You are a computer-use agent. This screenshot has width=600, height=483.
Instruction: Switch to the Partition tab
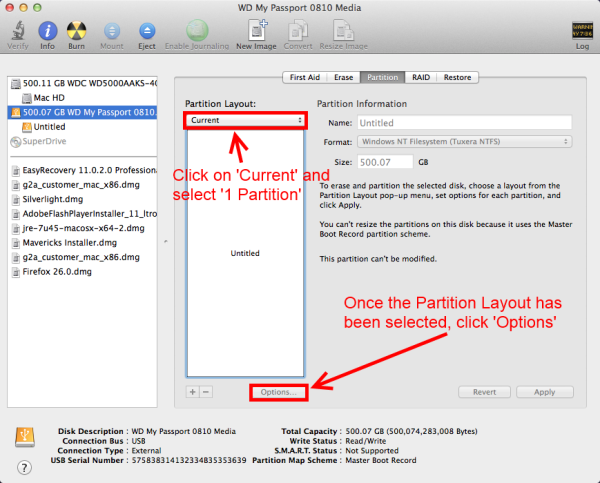point(382,77)
